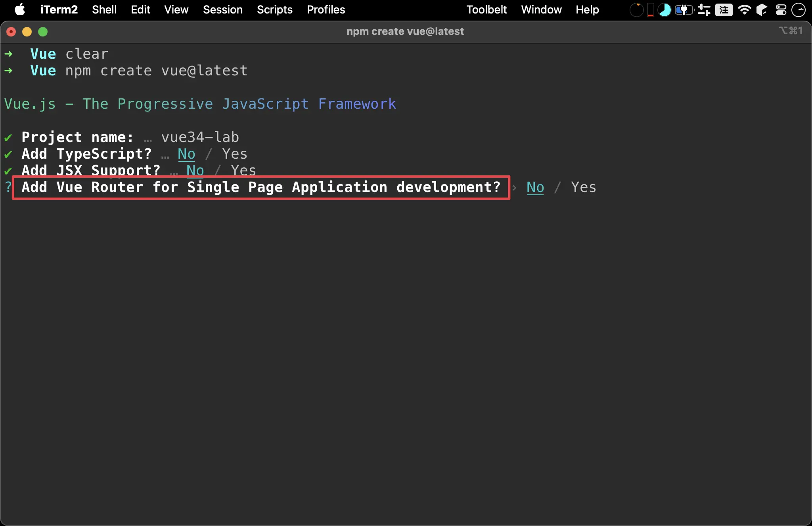Click 'No' on the Add TypeScript line

(186, 154)
